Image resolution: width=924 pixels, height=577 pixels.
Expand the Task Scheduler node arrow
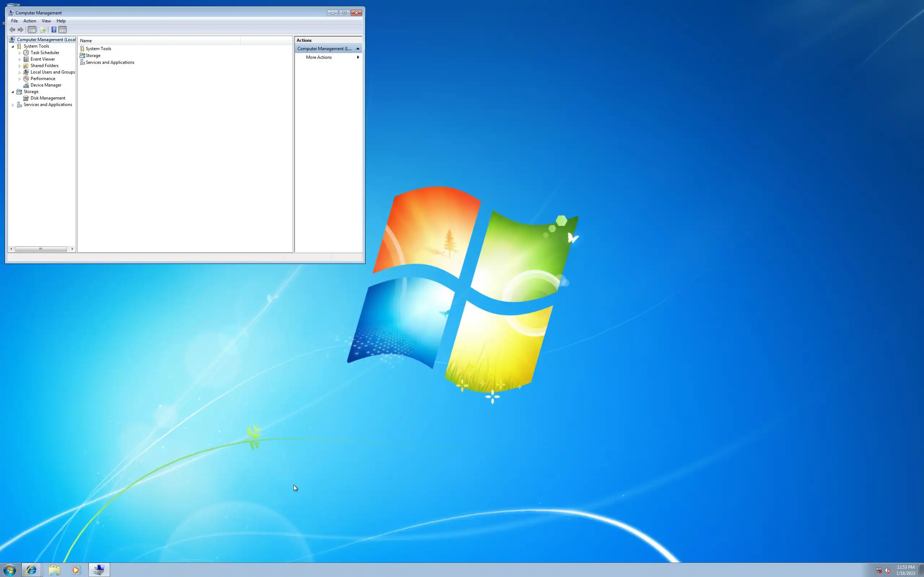point(20,53)
